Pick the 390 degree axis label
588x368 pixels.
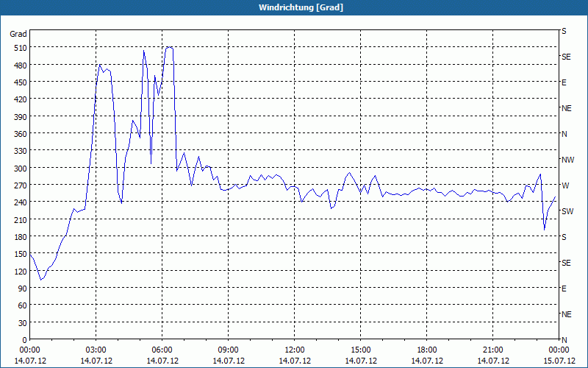point(21,117)
